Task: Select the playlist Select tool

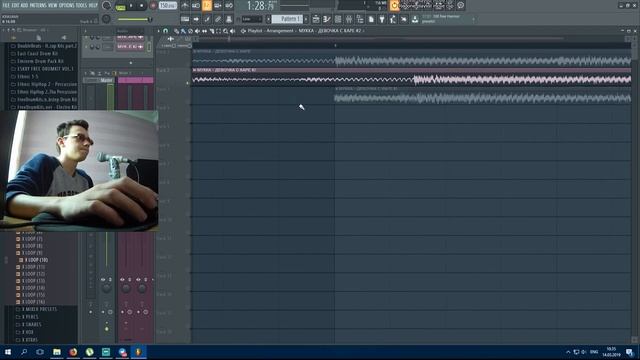Action: (x=218, y=31)
